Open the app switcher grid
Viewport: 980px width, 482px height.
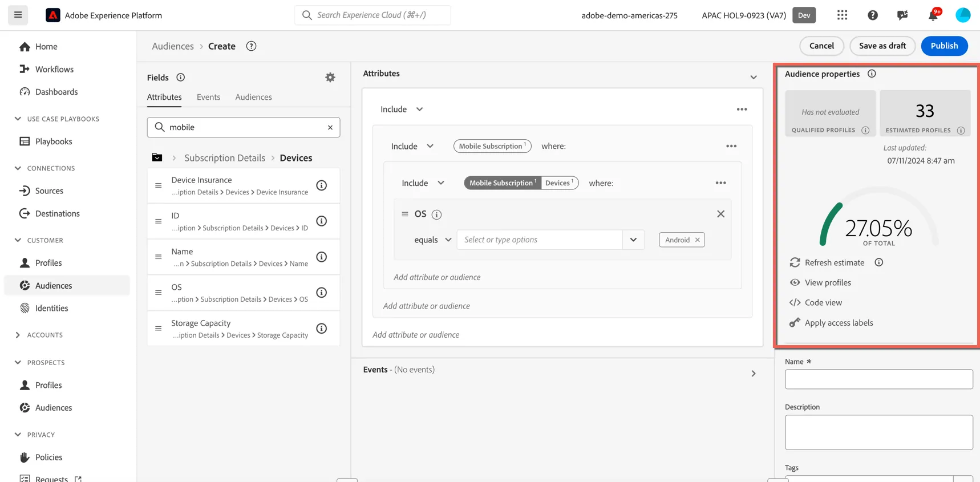(x=842, y=15)
